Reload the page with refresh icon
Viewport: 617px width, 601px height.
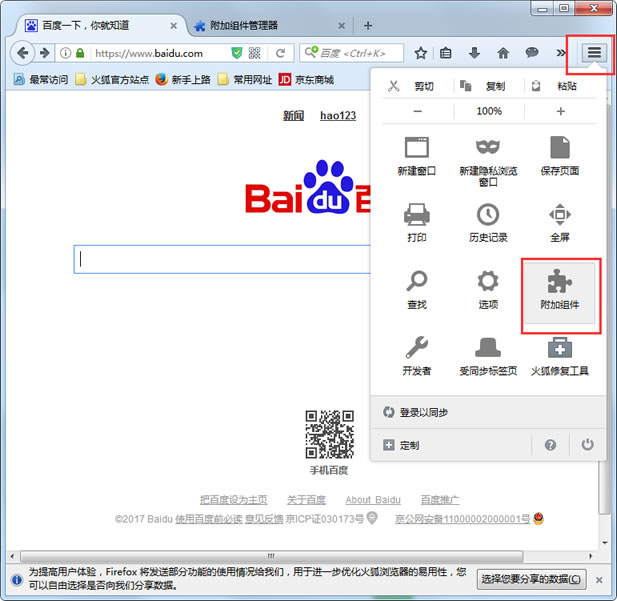point(281,53)
